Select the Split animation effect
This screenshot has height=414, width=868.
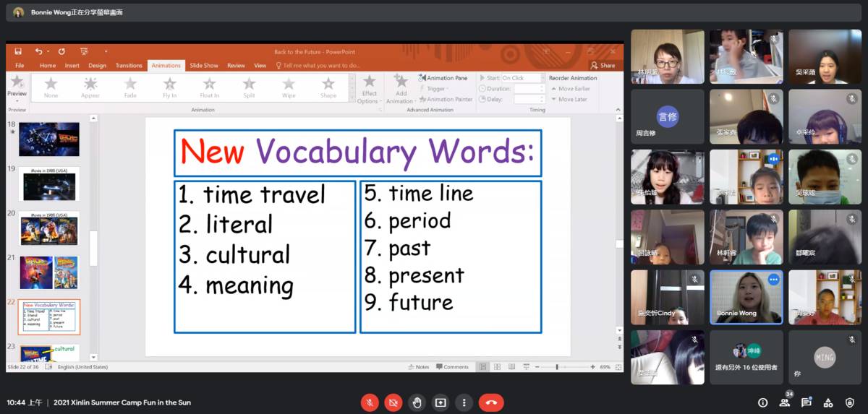[249, 87]
